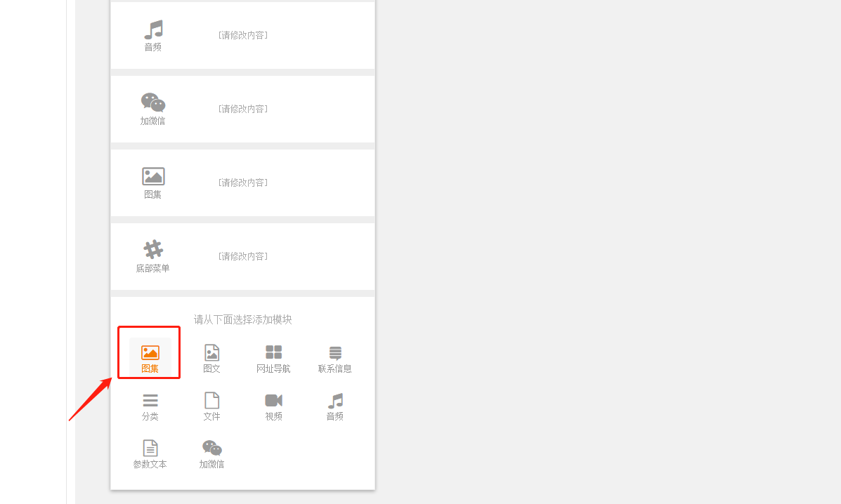
Task: Click the 底部菜单 label under the hash icon
Action: coord(153,268)
